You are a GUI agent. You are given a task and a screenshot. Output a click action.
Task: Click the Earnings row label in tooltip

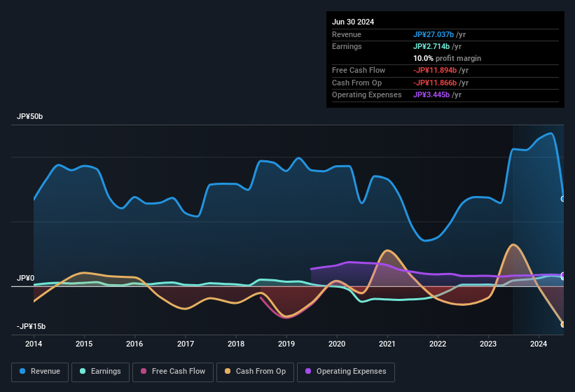point(347,46)
